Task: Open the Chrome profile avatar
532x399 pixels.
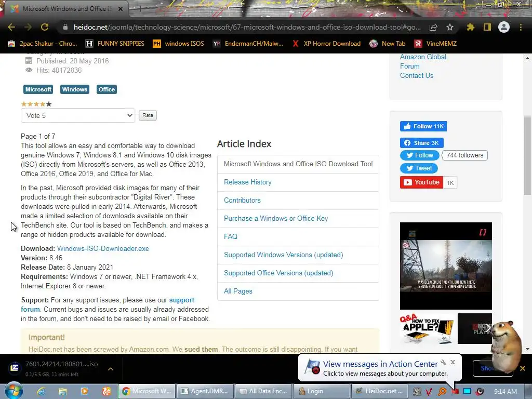Action: click(x=504, y=27)
